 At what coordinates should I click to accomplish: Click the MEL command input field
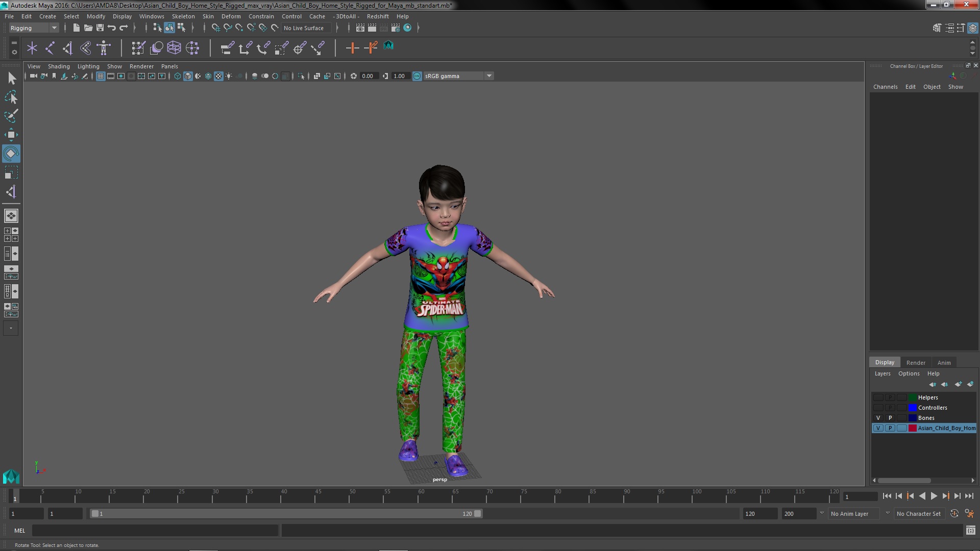[155, 531]
